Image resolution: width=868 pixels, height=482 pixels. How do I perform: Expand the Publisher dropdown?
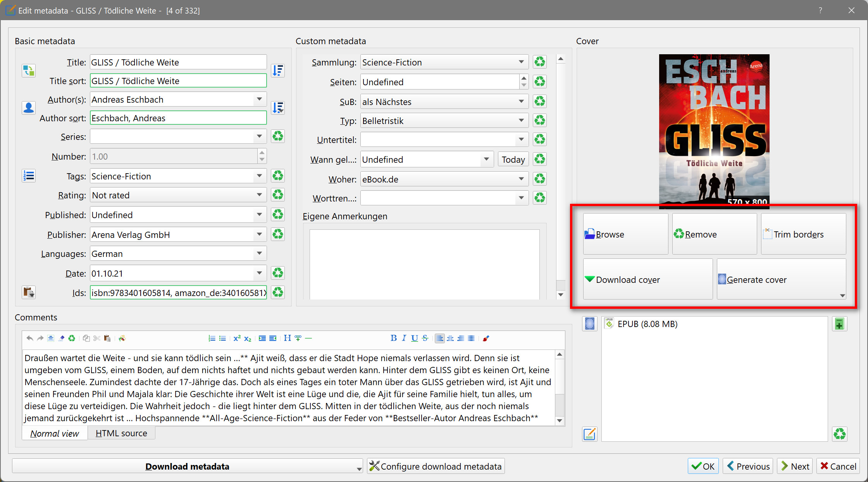tap(259, 234)
